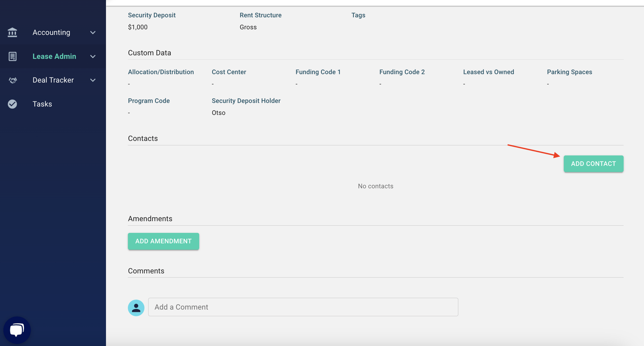Expand the Accounting menu chevron

pyautogui.click(x=93, y=33)
